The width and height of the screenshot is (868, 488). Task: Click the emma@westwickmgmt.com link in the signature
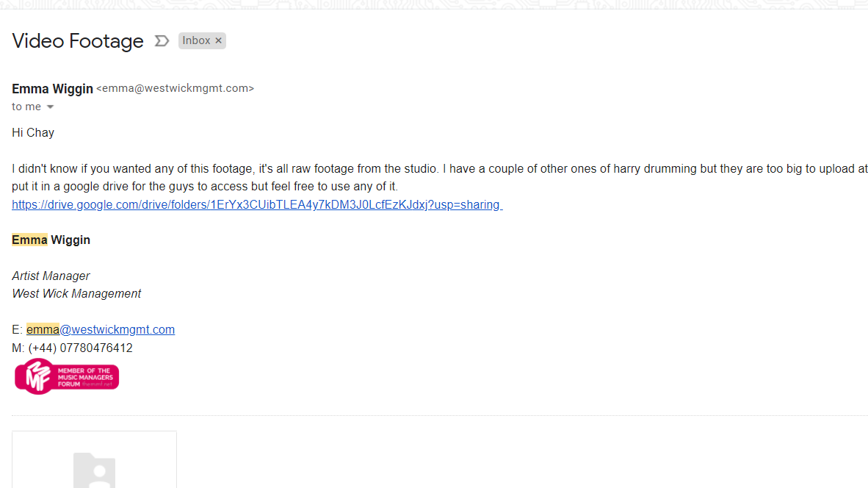pyautogui.click(x=101, y=330)
